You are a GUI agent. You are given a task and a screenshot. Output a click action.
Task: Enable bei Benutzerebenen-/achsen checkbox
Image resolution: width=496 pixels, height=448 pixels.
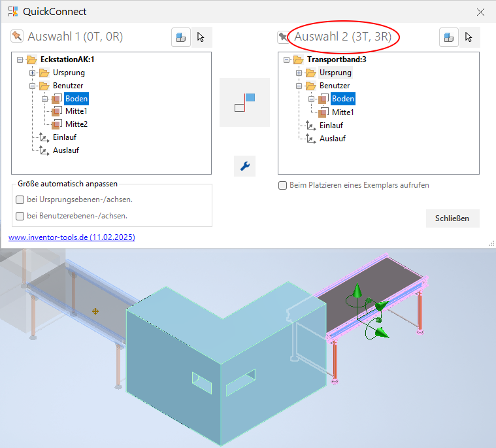(20, 216)
